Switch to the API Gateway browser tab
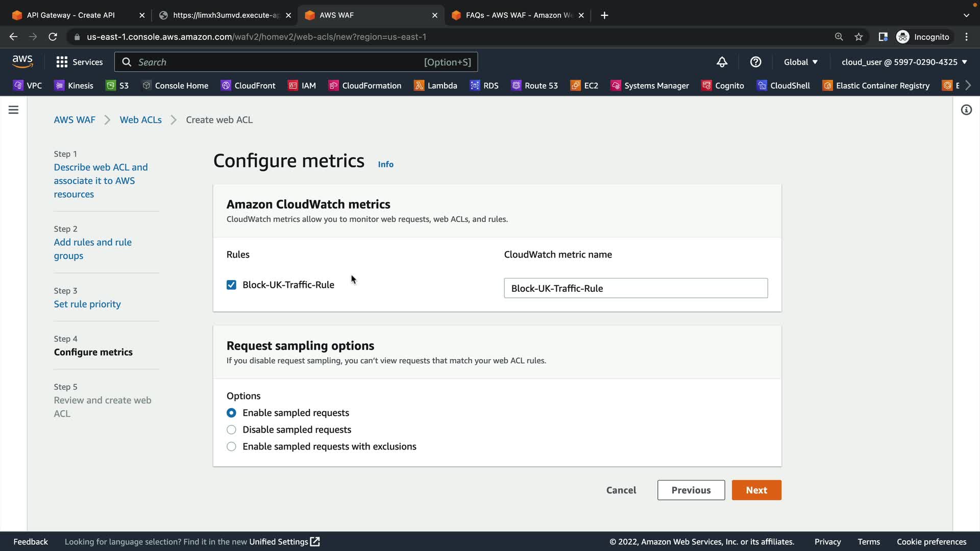Screen dimensions: 980x551 pos(71,15)
